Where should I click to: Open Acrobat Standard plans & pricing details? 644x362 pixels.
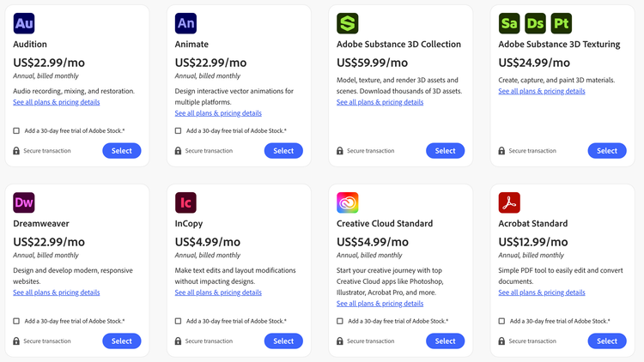(x=542, y=293)
